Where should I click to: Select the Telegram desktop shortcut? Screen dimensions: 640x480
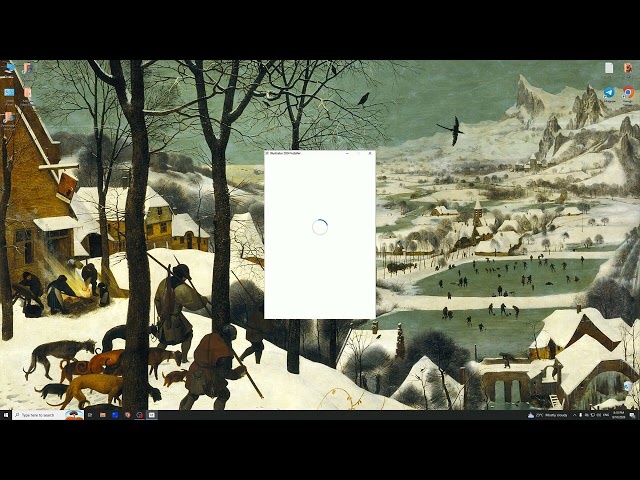(609, 95)
